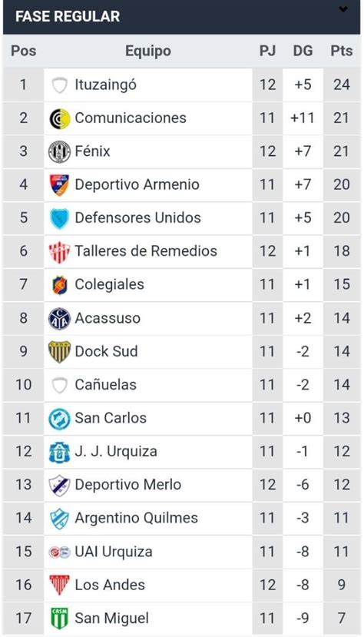Click the Fénix club crest
Viewport: 364px width, 637px height.
(x=60, y=151)
